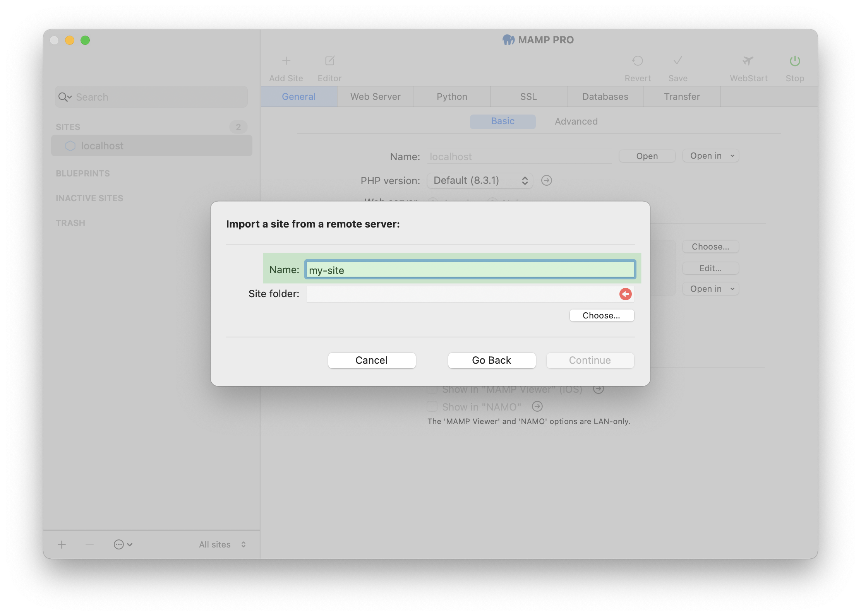Viewport: 861px width, 616px height.
Task: Click Choose... in the import dialog
Action: tap(602, 316)
